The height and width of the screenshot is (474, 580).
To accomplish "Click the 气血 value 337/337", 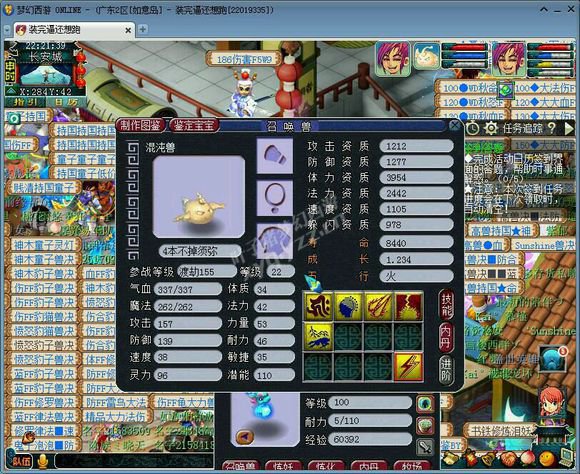I will [x=188, y=289].
